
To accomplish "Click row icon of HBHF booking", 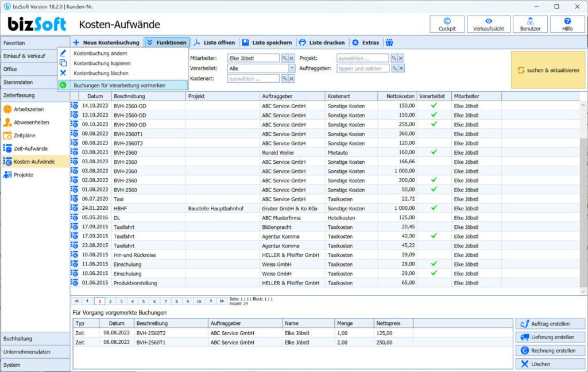I will pos(75,208).
